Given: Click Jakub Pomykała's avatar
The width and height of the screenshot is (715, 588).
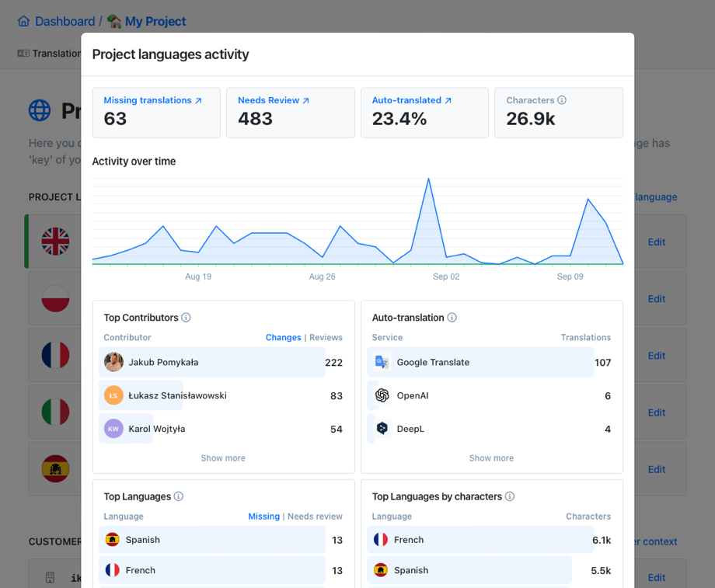Looking at the screenshot, I should click(x=113, y=362).
